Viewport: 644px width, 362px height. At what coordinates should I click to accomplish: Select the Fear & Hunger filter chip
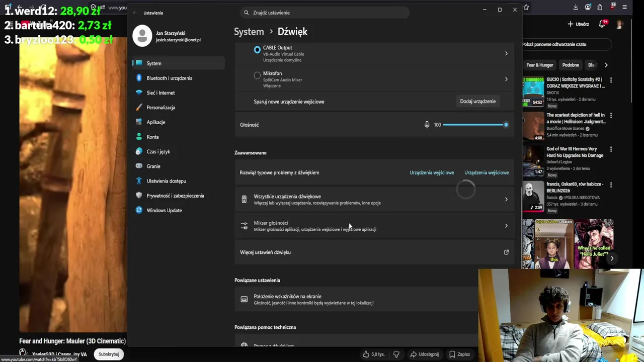[x=539, y=65]
